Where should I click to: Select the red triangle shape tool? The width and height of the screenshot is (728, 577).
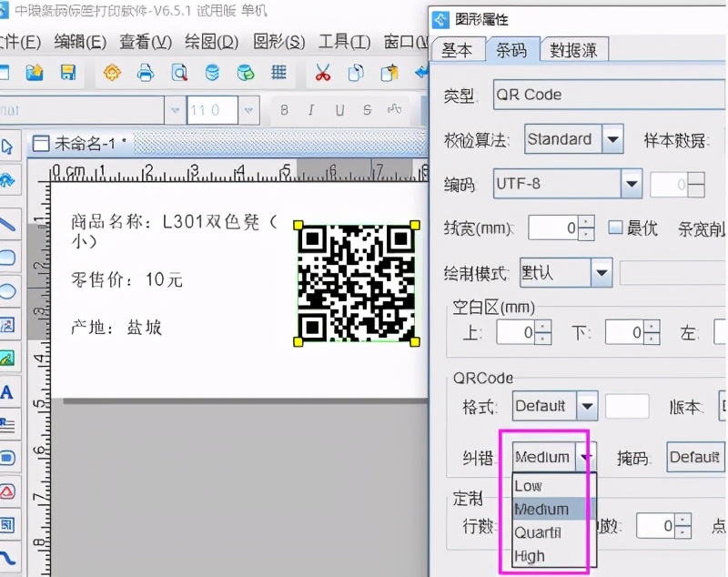point(8,491)
